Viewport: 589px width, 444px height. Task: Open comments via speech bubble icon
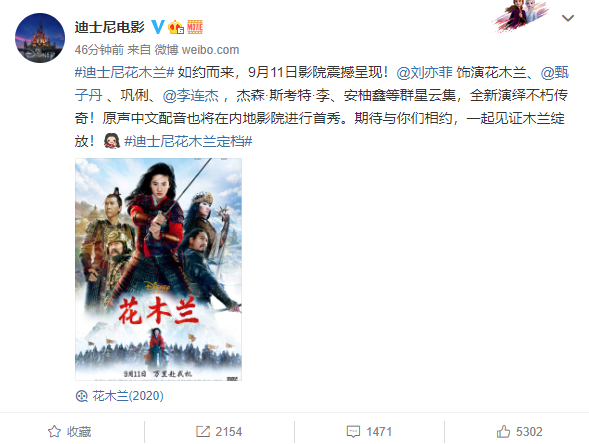[353, 432]
